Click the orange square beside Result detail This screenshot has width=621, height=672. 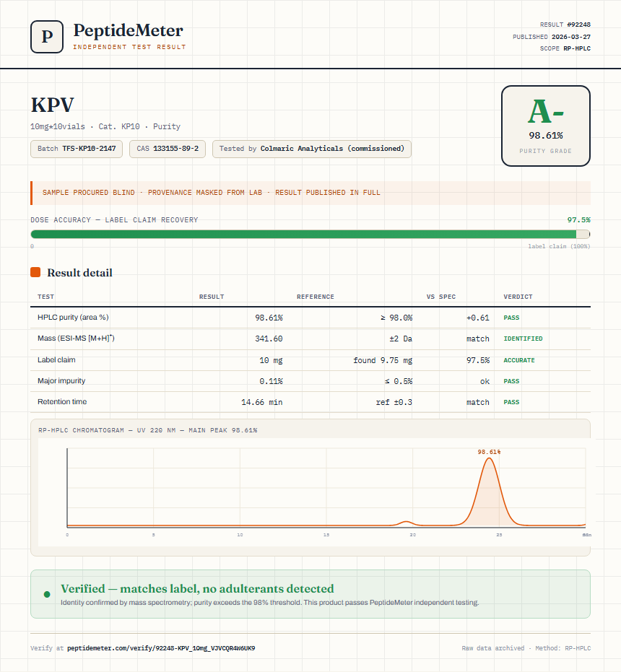[35, 272]
